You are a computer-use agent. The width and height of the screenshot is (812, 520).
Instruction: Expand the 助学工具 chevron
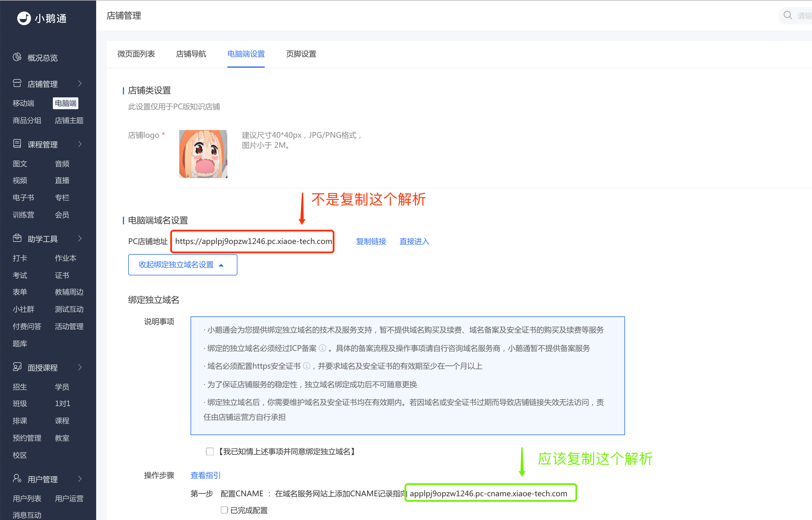80,239
